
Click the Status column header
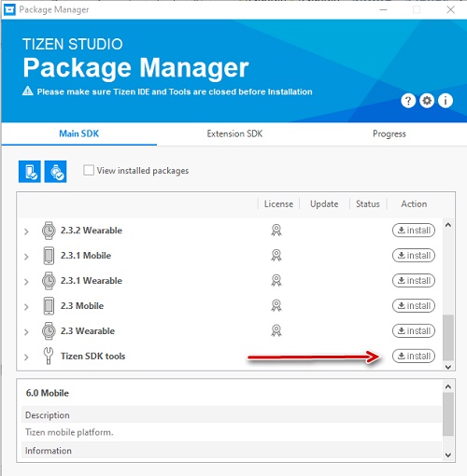[368, 204]
